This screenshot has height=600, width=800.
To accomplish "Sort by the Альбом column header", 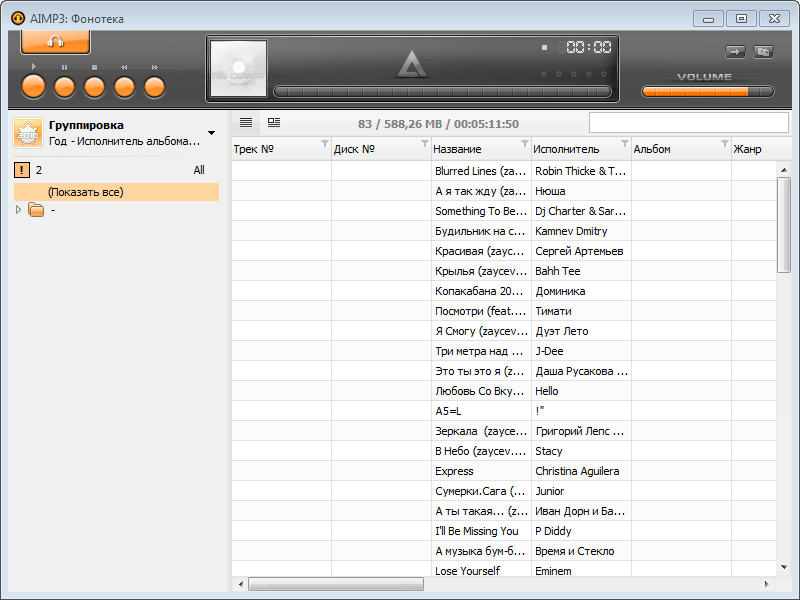I will point(682,149).
